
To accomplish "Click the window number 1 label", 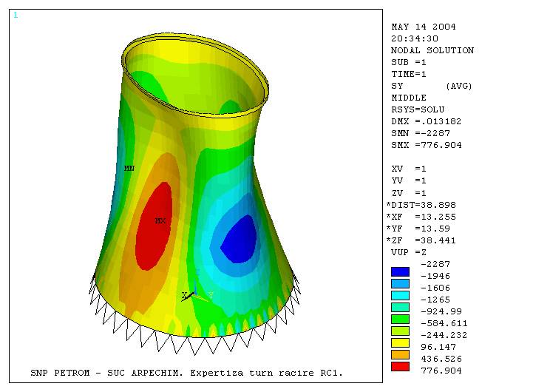I will [16, 15].
